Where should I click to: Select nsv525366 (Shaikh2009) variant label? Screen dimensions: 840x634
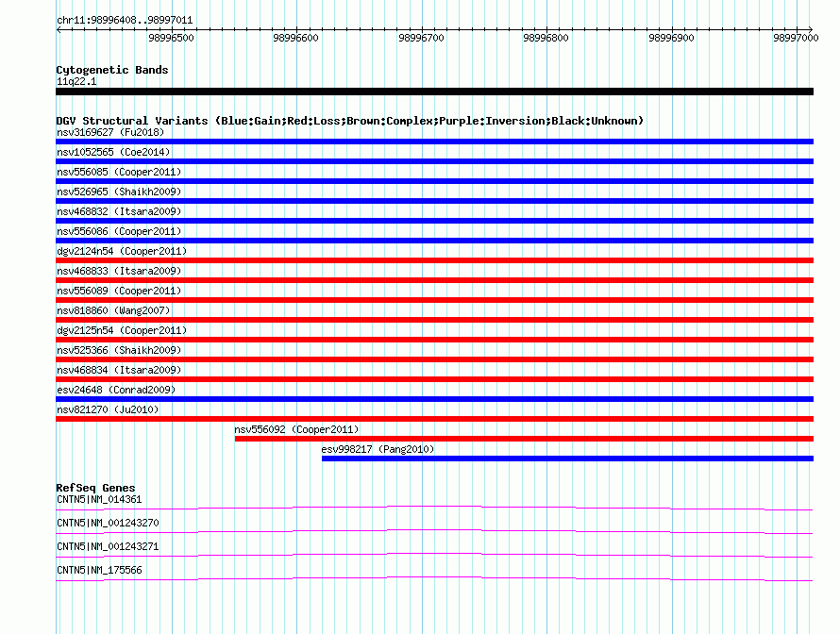tap(119, 350)
